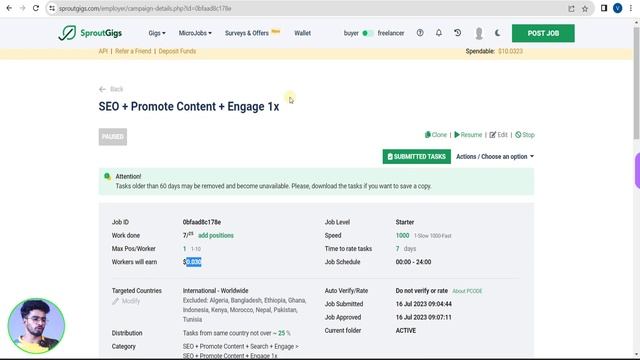Toggle buyer/freelancer switch
The height and width of the screenshot is (360, 640).
click(367, 33)
